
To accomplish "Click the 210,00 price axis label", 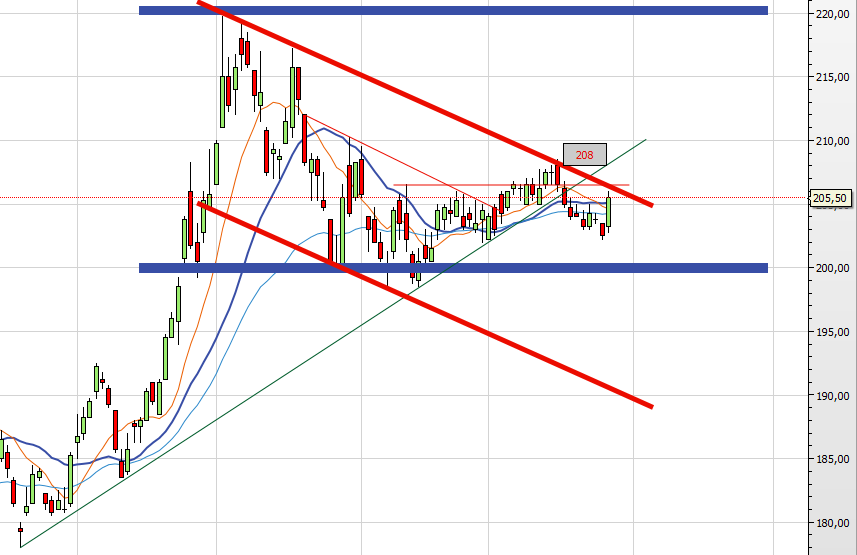I will (x=832, y=141).
